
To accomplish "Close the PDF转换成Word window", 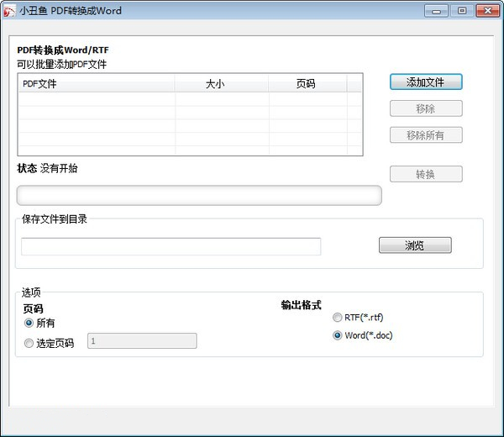I will coord(486,11).
